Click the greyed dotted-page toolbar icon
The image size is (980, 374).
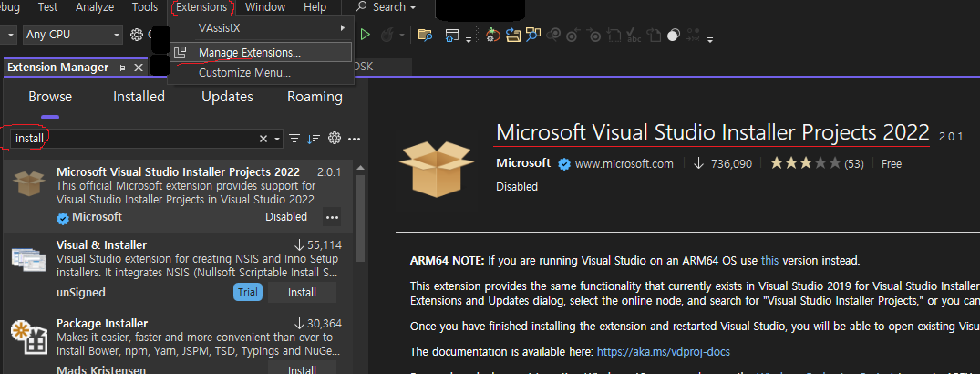pyautogui.click(x=614, y=35)
